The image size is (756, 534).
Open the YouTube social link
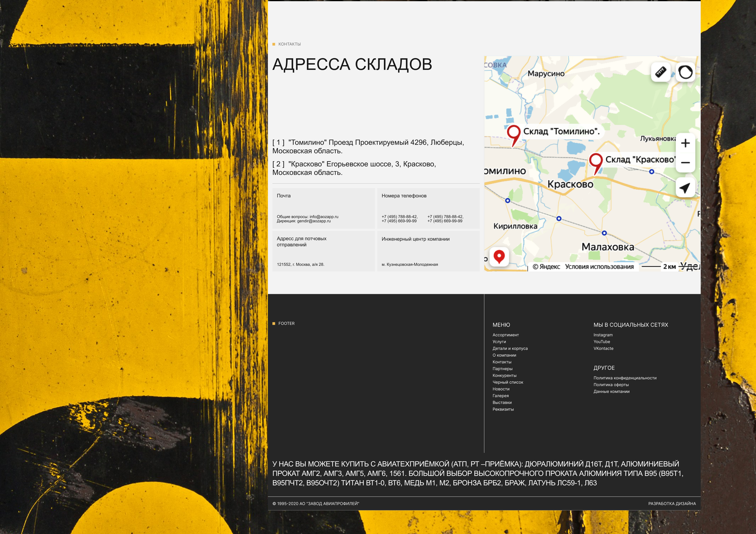601,342
